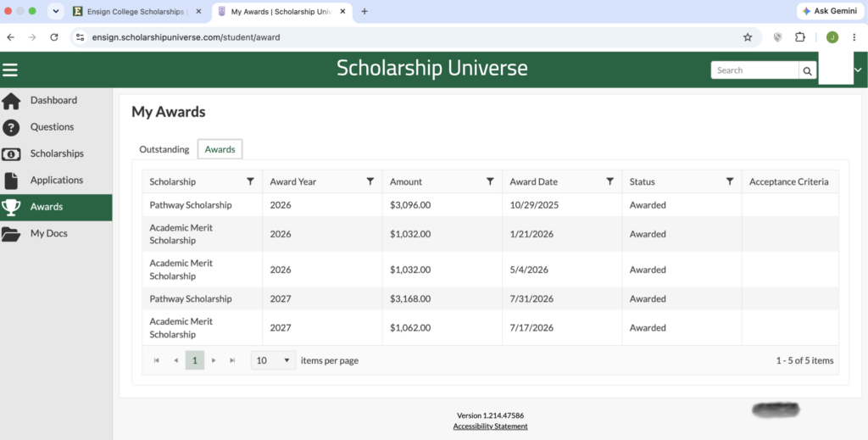This screenshot has height=440, width=868.
Task: Reload the page in the browser
Action: tap(53, 37)
